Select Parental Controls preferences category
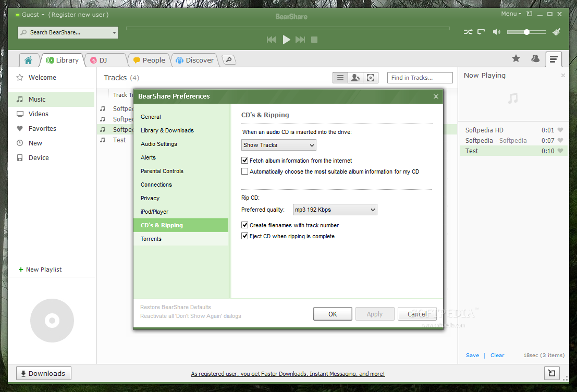 pyautogui.click(x=181, y=171)
